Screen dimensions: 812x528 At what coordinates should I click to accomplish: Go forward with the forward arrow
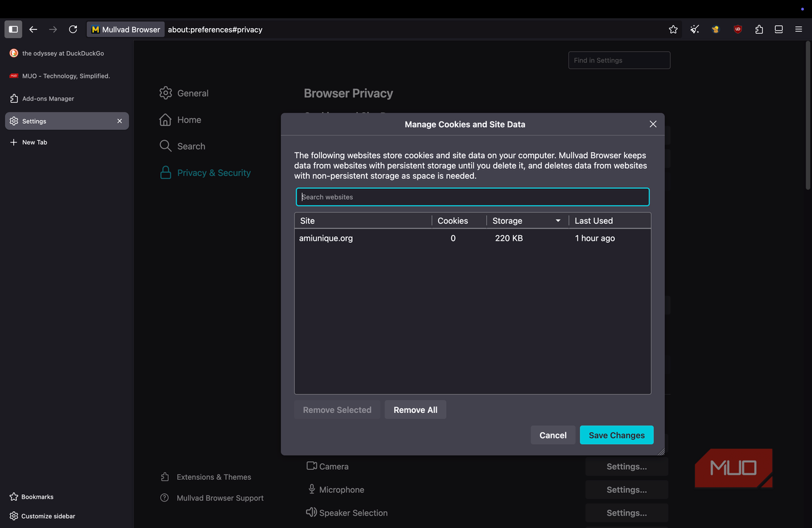(53, 29)
